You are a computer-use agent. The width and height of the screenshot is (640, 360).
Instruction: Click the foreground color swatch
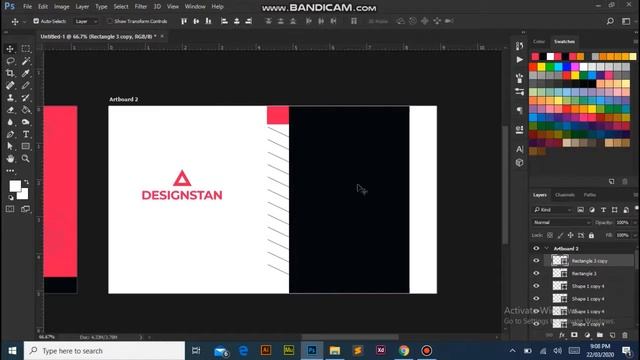click(15, 186)
